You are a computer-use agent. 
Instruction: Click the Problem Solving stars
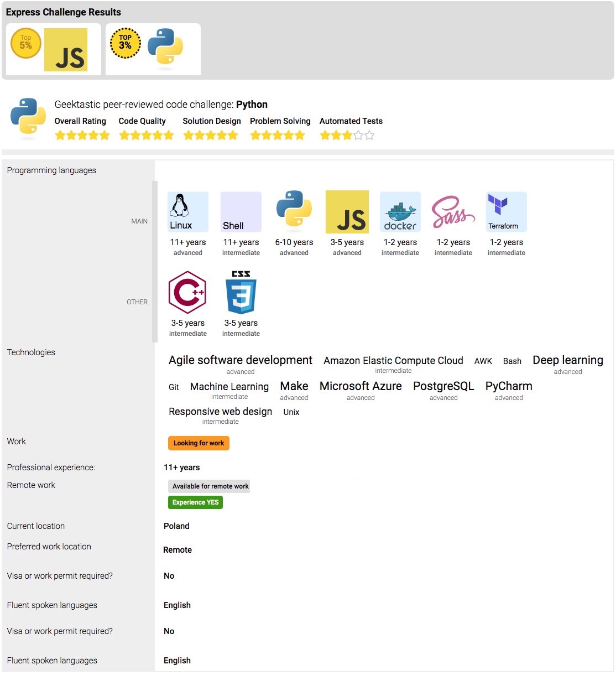pos(278,135)
